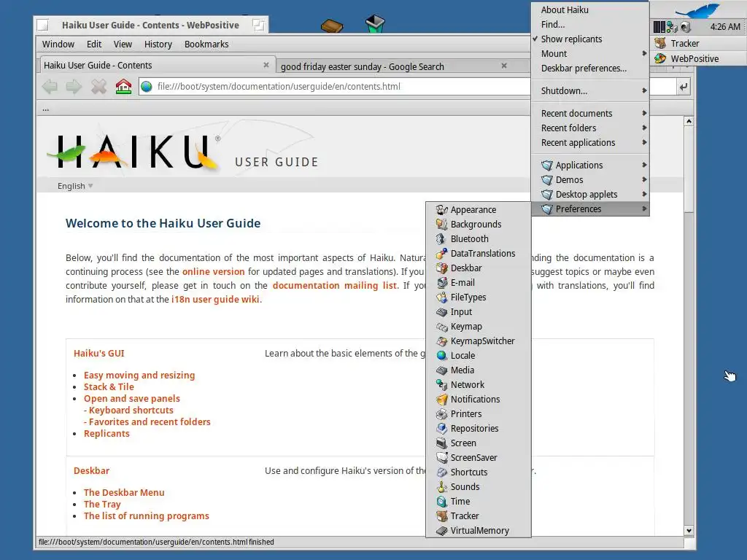Image resolution: width=747 pixels, height=560 pixels.
Task: Open the View menu
Action: 123,44
